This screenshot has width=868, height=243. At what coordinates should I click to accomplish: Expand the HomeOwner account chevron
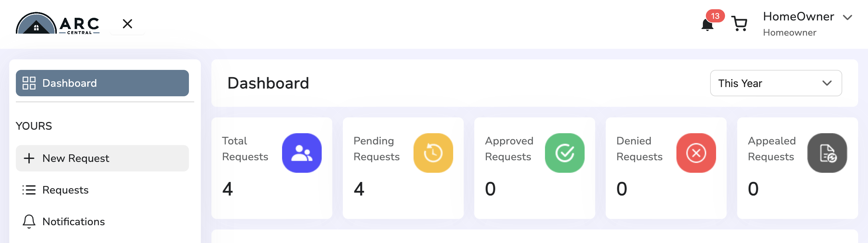(x=848, y=17)
